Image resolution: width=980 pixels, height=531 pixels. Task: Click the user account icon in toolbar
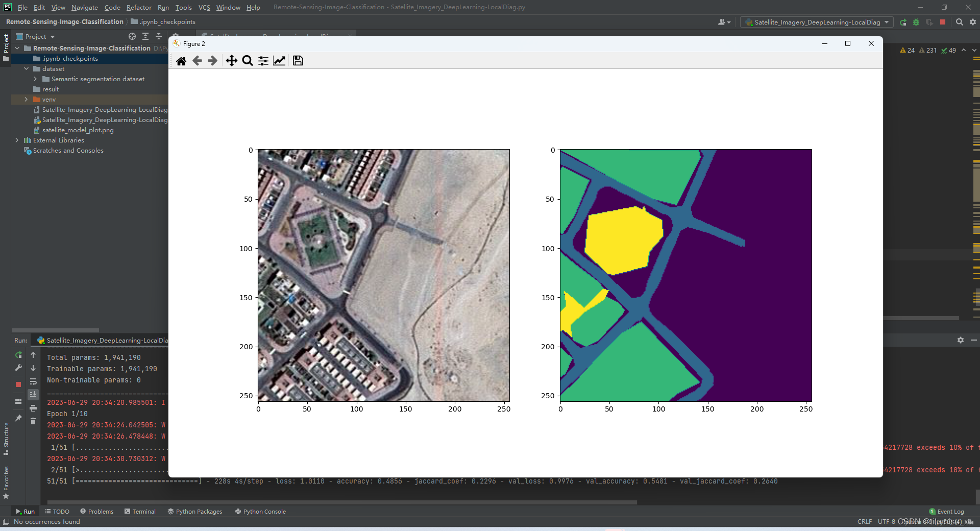pos(724,22)
